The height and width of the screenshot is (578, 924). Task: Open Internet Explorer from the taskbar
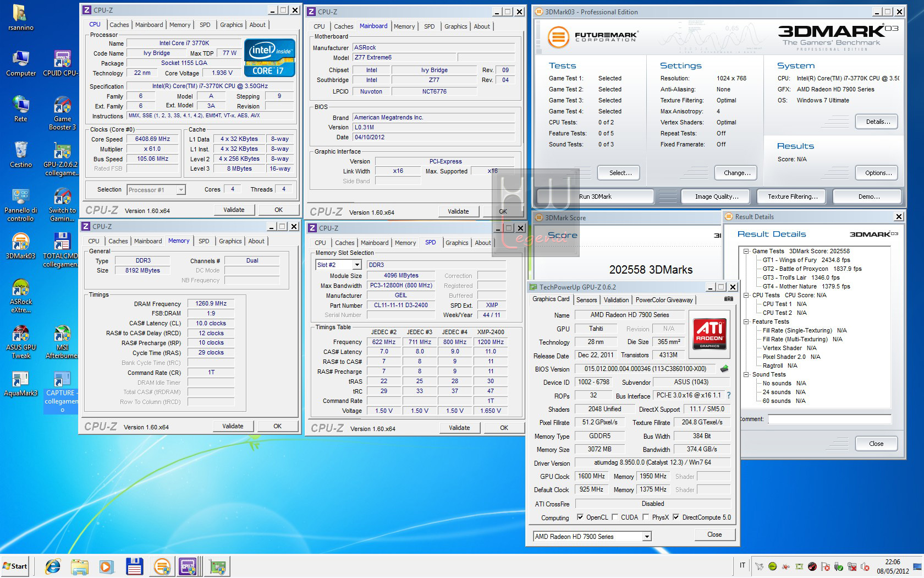click(x=53, y=566)
